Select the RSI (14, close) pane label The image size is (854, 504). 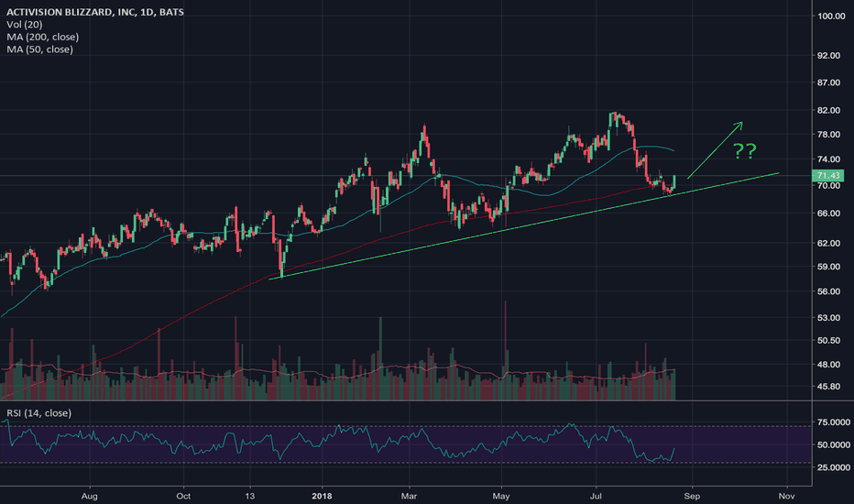(38, 413)
